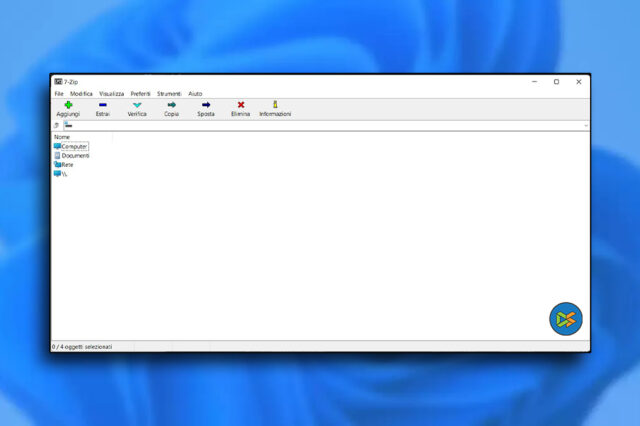This screenshot has width=640, height=426.
Task: Close the 7-Zip window
Action: click(579, 82)
